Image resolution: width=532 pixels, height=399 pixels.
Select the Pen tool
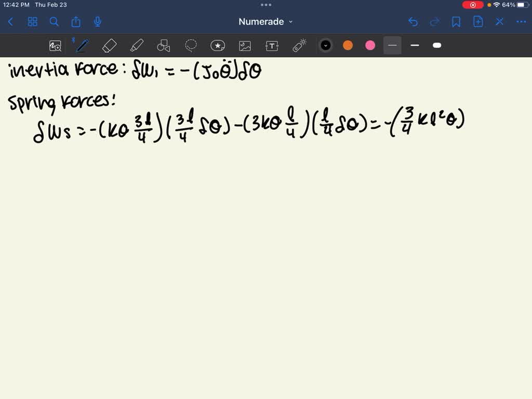point(81,45)
